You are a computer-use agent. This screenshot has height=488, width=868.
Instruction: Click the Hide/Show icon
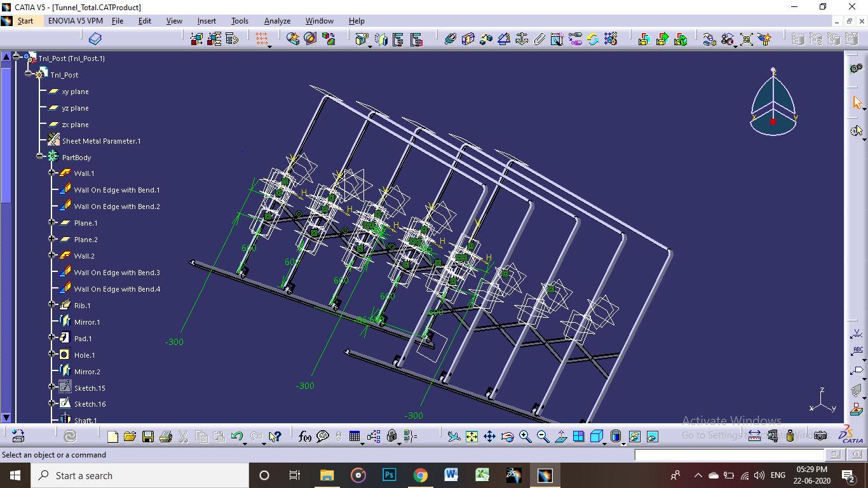tap(634, 437)
